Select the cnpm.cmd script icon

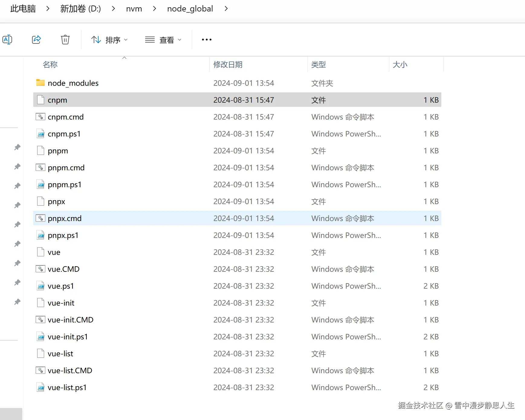[x=41, y=117]
